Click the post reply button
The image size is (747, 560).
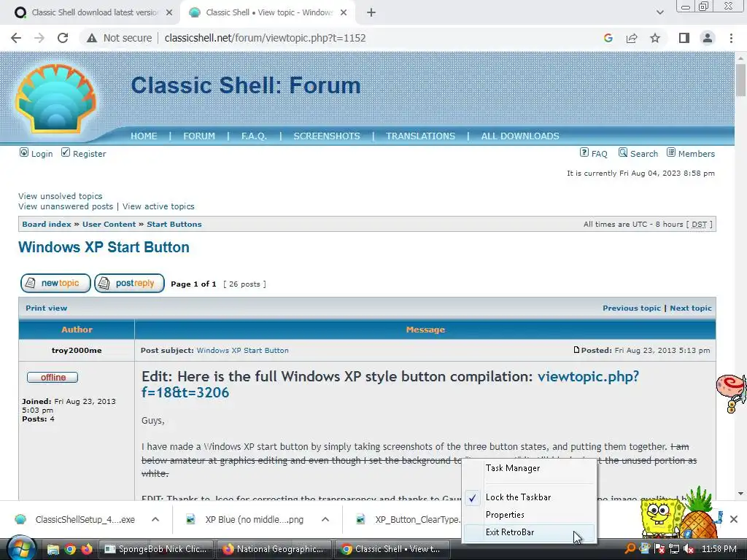tap(130, 284)
